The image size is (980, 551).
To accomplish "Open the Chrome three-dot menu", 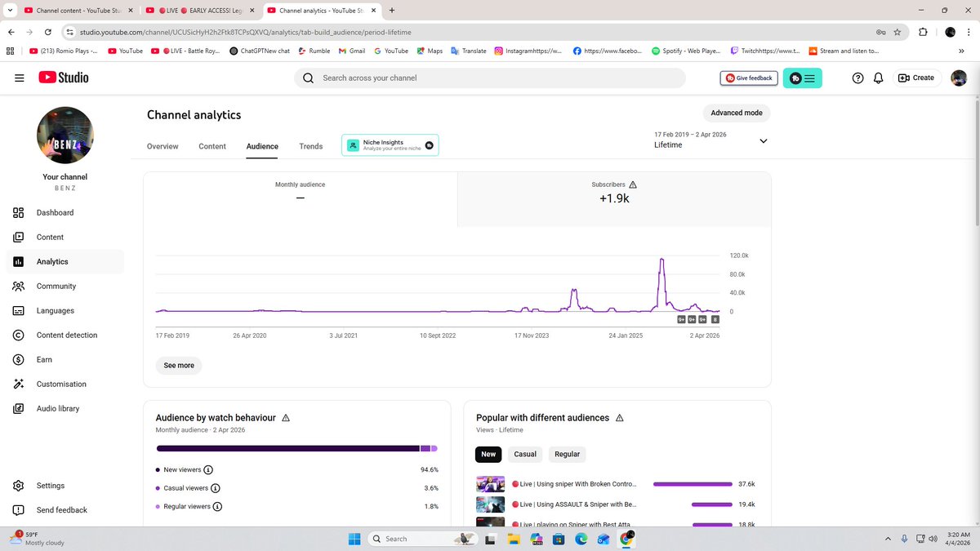I will [x=969, y=32].
